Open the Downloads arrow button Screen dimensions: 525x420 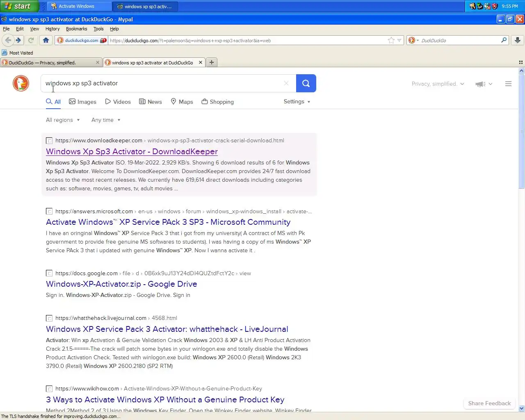pos(518,40)
